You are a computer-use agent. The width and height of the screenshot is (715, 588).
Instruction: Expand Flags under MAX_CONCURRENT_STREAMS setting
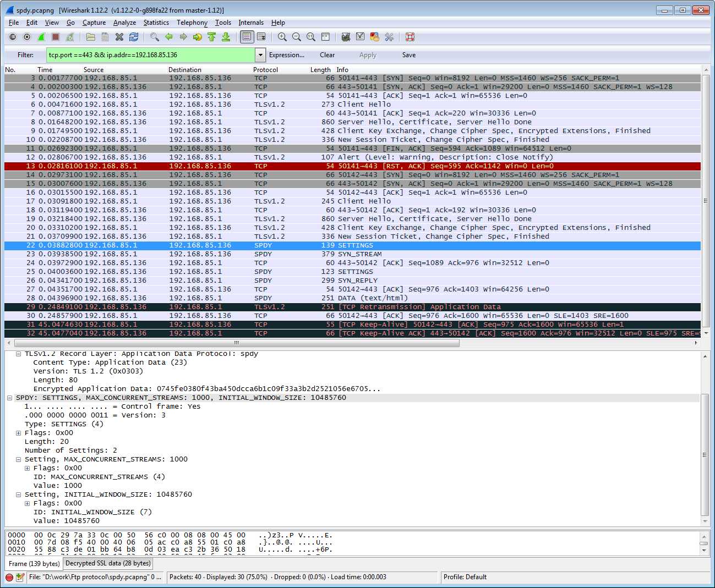(x=27, y=468)
